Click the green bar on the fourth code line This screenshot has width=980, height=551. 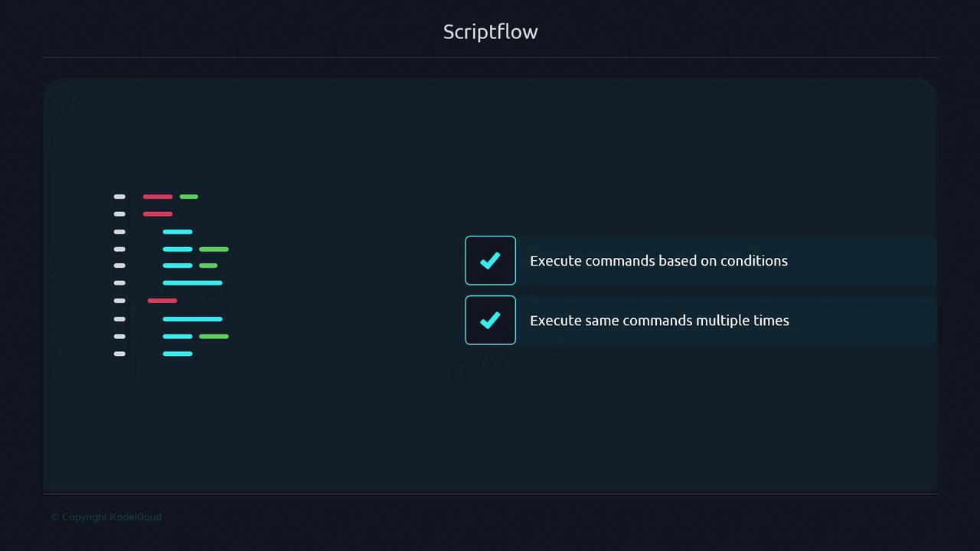click(214, 249)
